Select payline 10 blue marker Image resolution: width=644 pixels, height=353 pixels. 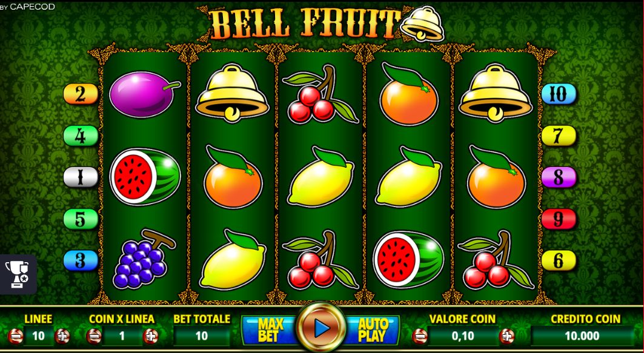point(559,94)
